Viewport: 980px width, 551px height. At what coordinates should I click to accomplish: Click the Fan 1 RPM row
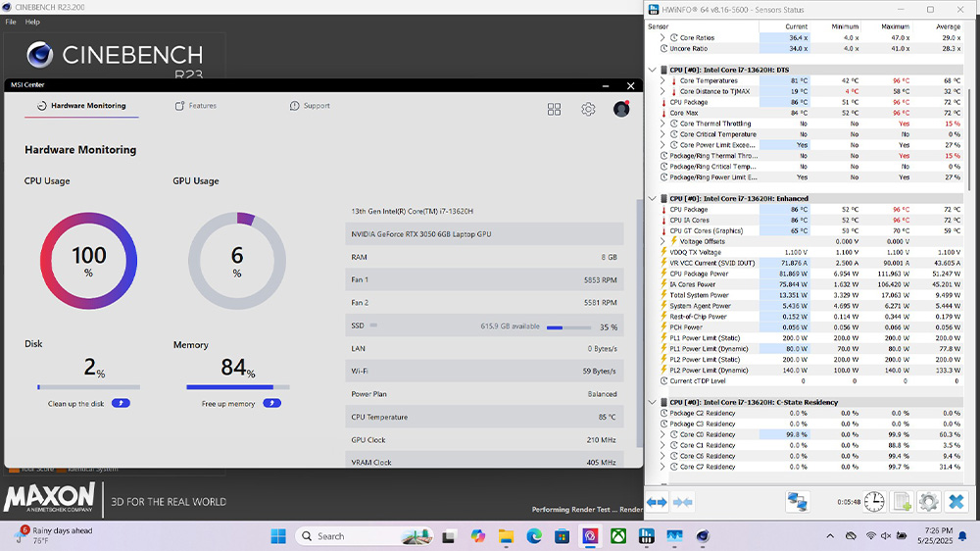click(x=484, y=279)
